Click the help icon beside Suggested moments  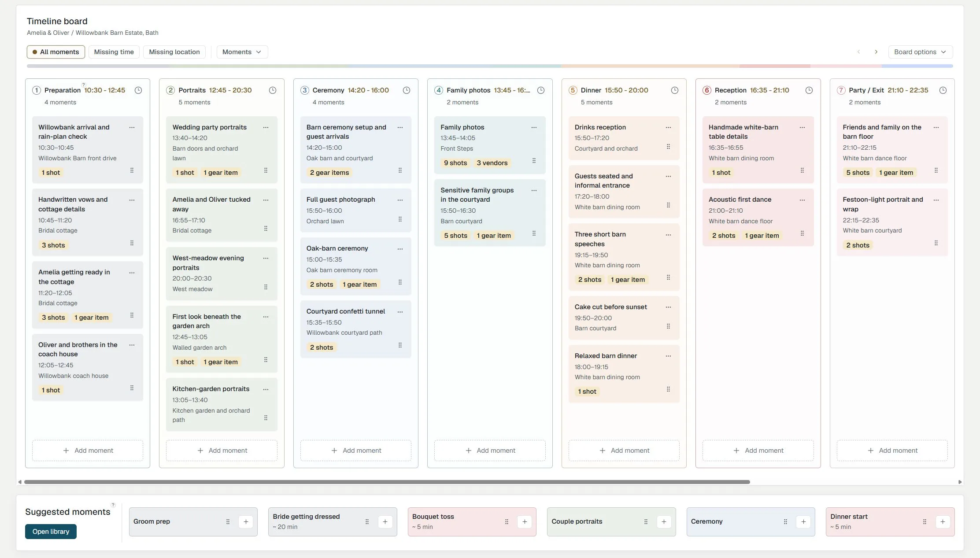click(x=113, y=505)
